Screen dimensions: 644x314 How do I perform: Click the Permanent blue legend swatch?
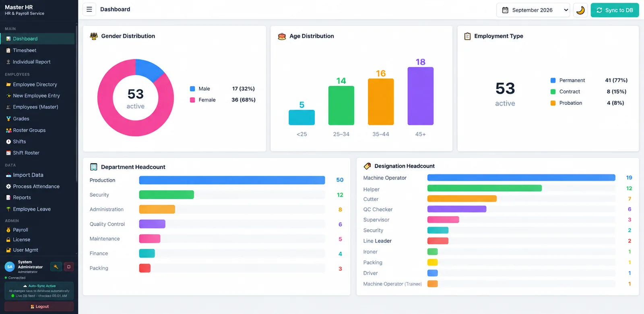coord(553,80)
